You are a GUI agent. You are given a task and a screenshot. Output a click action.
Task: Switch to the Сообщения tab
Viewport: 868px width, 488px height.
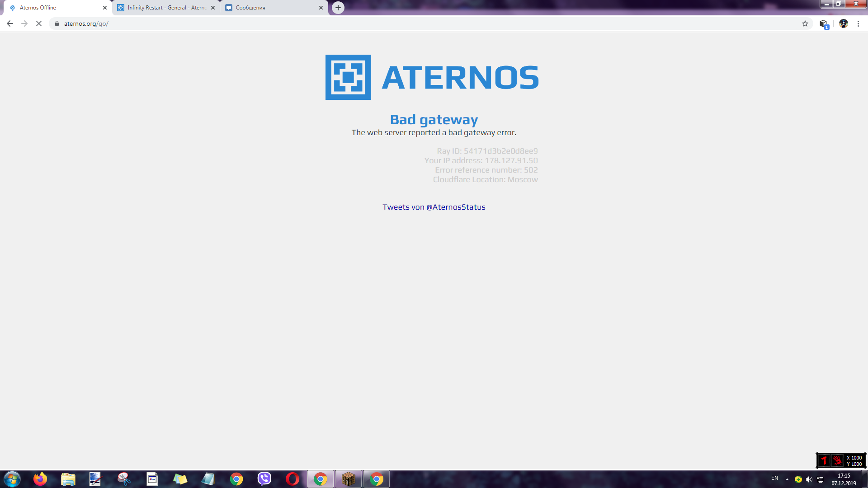coord(274,8)
